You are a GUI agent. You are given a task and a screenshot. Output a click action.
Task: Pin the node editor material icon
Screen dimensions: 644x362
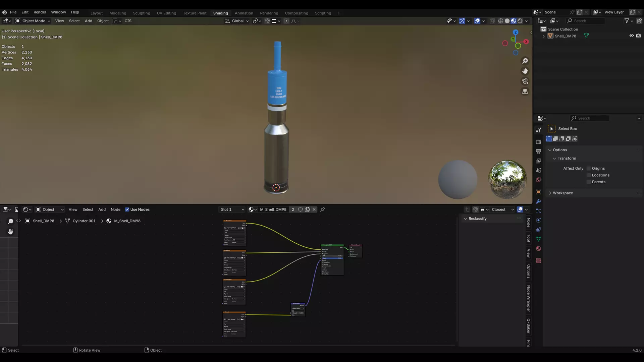click(x=322, y=209)
